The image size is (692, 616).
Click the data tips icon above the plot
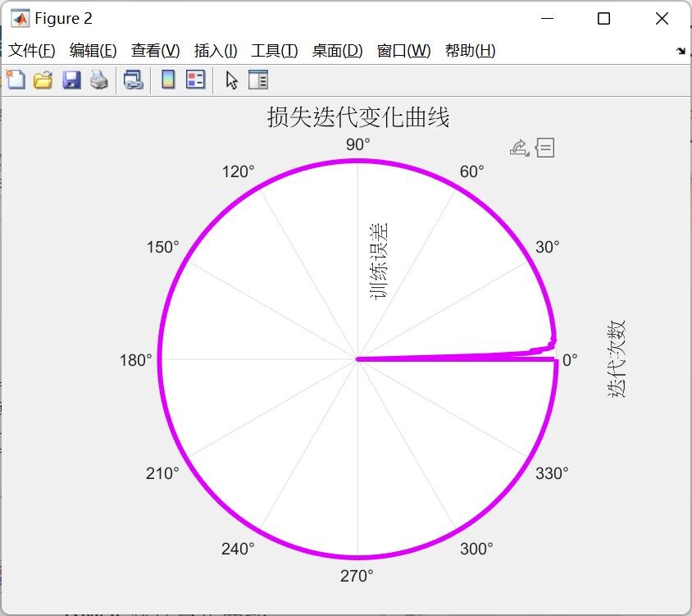[545, 148]
